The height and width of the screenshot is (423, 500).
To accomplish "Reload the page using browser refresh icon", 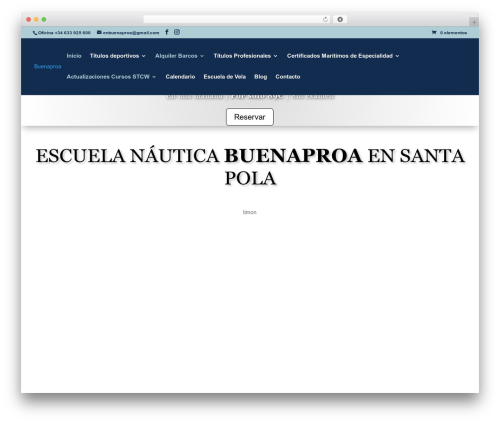I will [x=325, y=20].
